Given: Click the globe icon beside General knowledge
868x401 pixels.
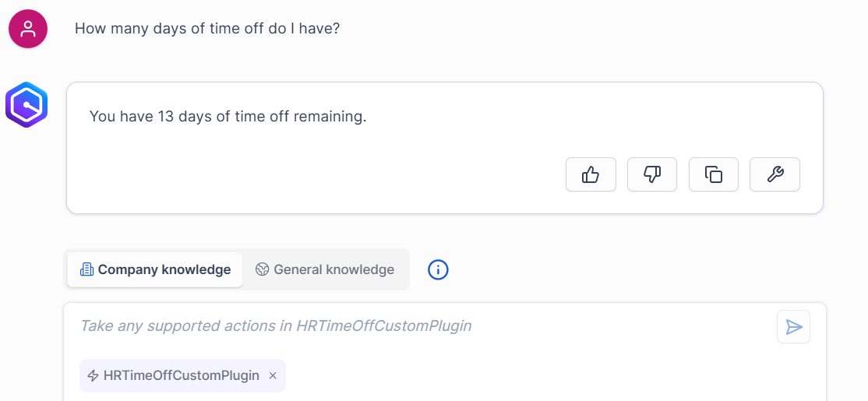Looking at the screenshot, I should [262, 270].
